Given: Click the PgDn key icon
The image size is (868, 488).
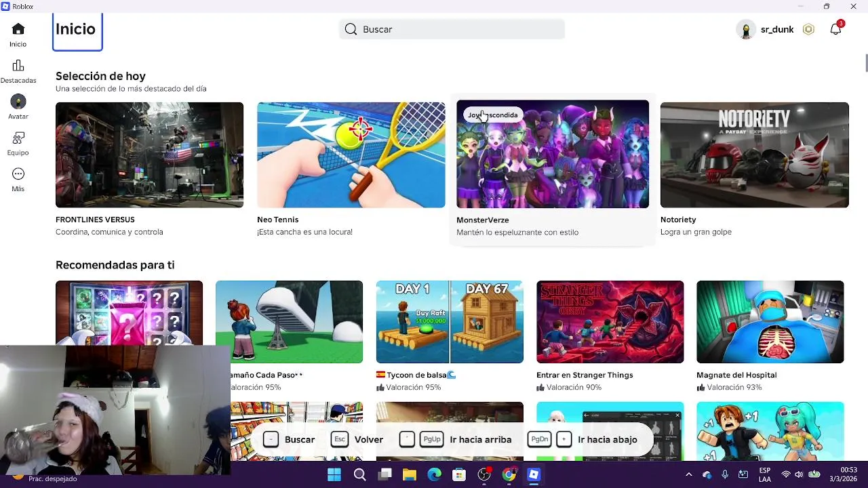Looking at the screenshot, I should (540, 439).
